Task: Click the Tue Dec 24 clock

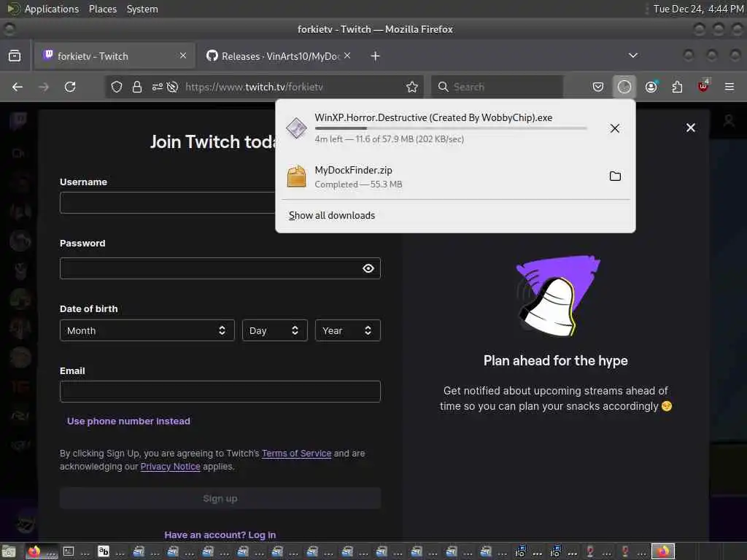Action: (x=698, y=9)
